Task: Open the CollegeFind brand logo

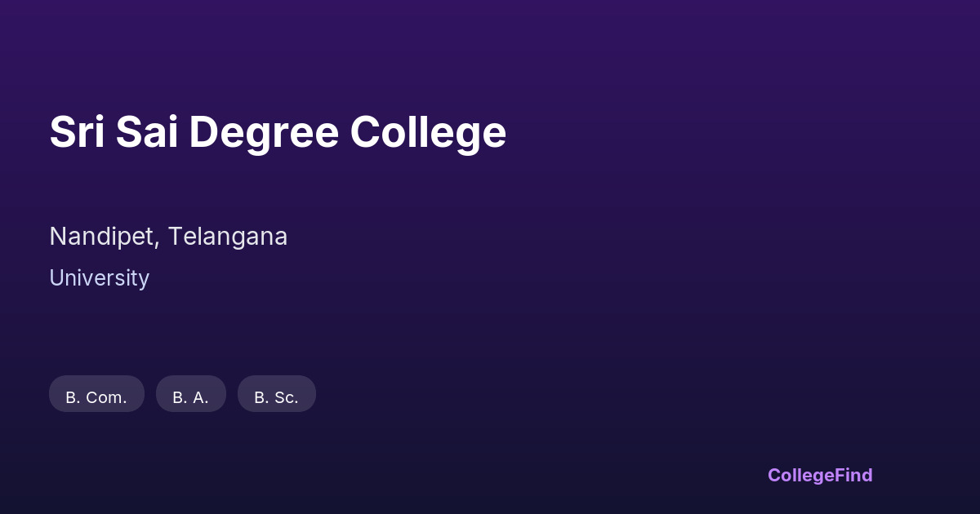Action: 820,475
